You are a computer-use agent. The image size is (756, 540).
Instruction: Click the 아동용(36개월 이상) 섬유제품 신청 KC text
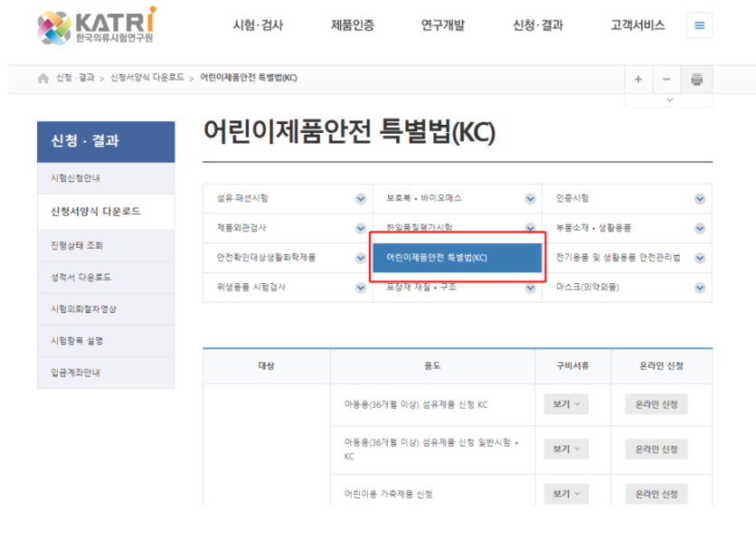pyautogui.click(x=416, y=404)
